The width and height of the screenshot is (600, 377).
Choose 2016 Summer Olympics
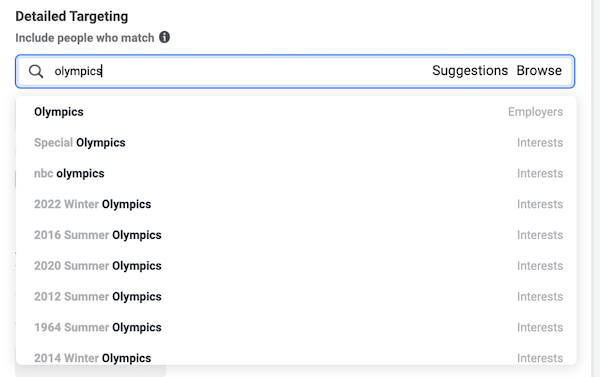[x=296, y=235]
